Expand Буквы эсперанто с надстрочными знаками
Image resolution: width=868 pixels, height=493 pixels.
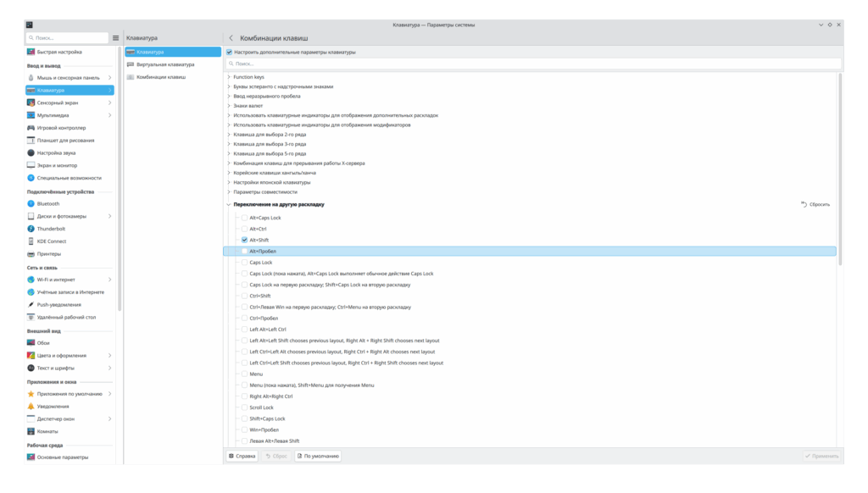[229, 87]
